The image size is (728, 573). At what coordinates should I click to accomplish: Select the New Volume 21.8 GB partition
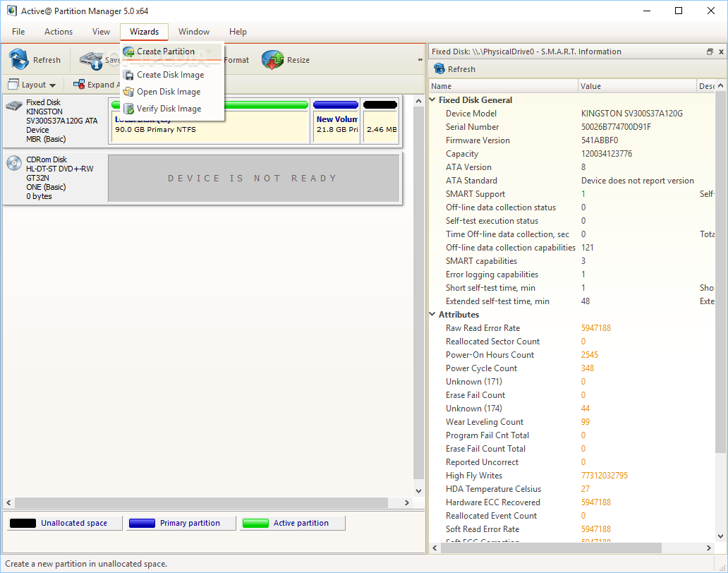click(x=336, y=121)
